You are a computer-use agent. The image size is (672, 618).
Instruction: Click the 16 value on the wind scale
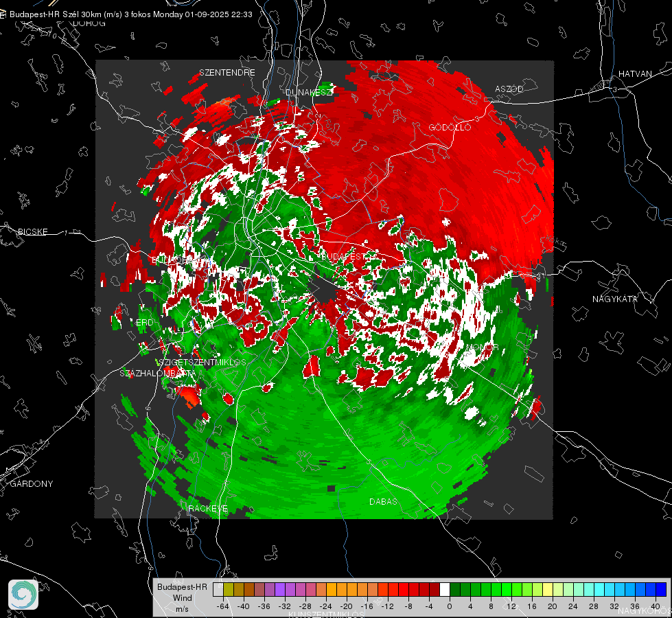point(532,606)
